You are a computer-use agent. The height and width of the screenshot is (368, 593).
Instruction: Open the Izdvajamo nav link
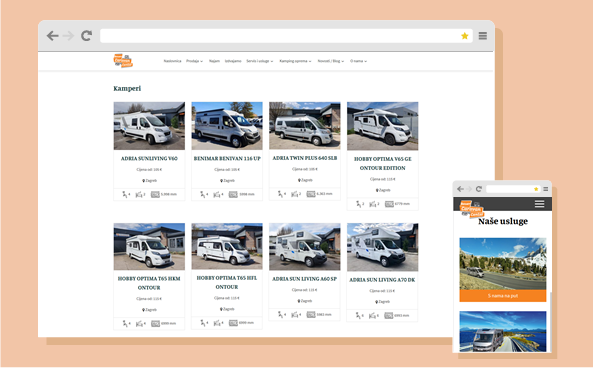click(233, 61)
